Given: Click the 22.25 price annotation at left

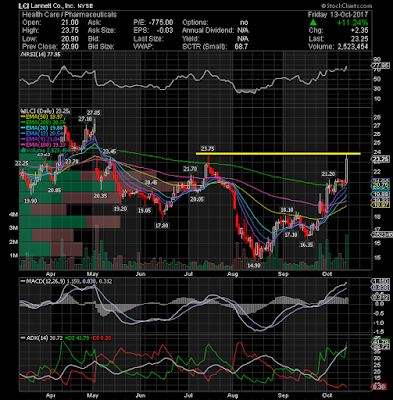Looking at the screenshot, I should pos(21,164).
